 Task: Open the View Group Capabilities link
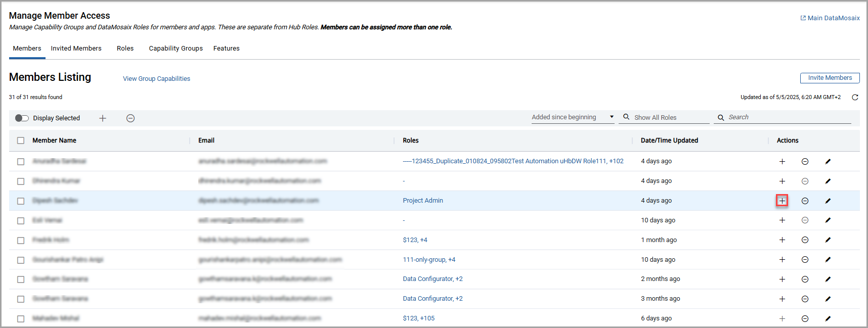click(x=156, y=79)
